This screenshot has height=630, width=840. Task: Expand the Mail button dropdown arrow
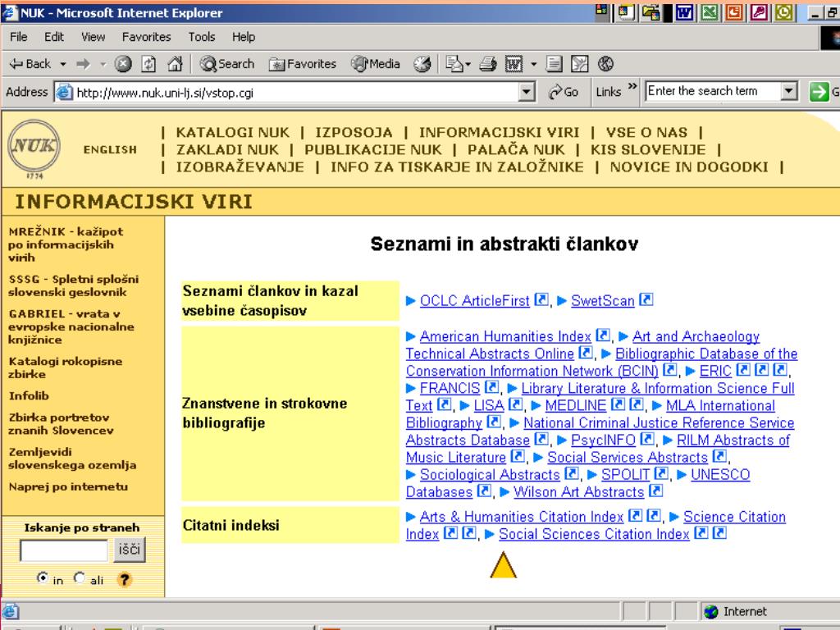click(x=468, y=64)
